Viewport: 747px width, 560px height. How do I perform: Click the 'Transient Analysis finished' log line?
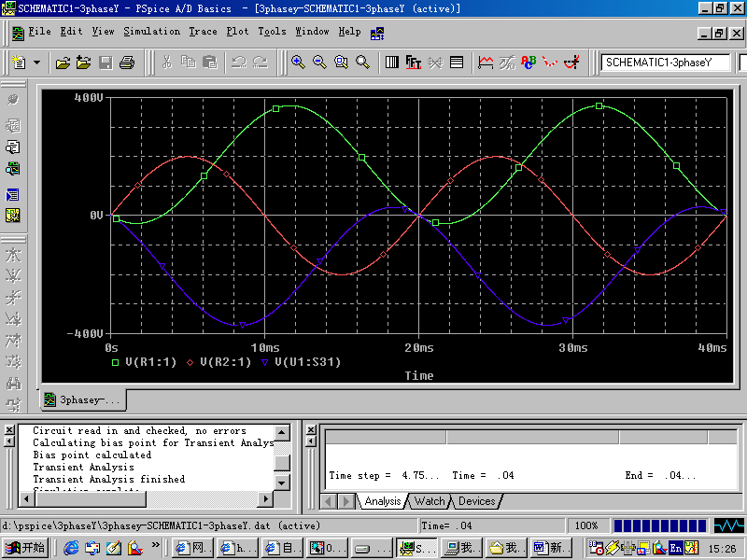pyautogui.click(x=108, y=479)
